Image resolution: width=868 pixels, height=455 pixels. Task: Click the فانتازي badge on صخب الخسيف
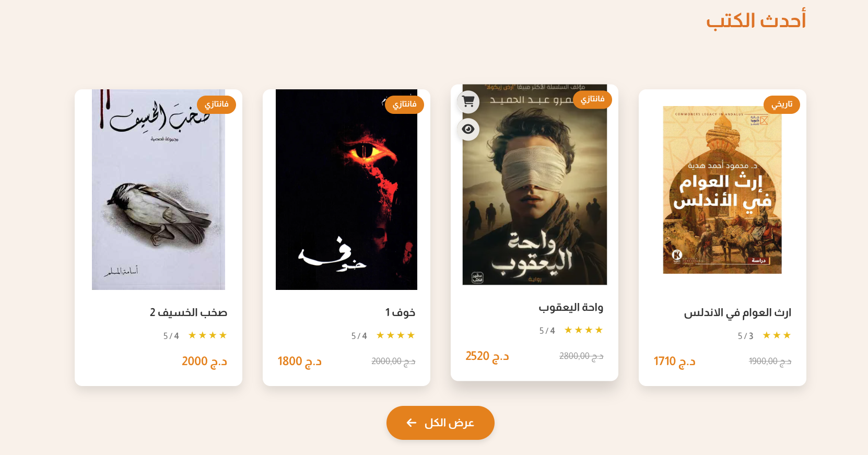[216, 104]
